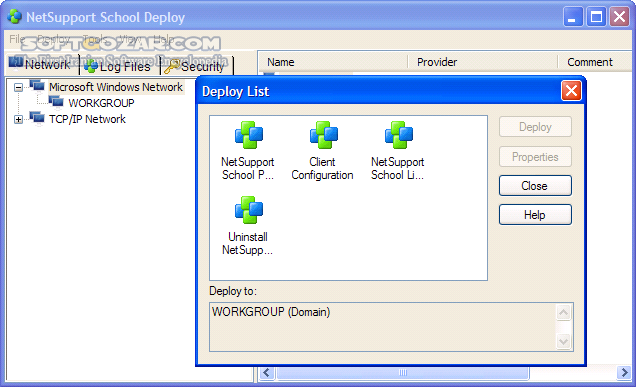
Task: Switch to the Network tab
Action: 42,64
